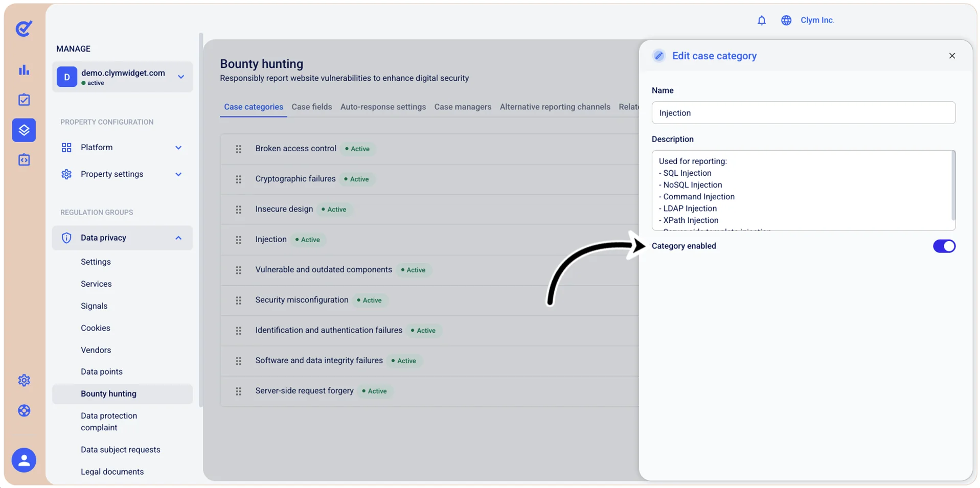
Task: Open the Vendors menu item
Action: [96, 350]
